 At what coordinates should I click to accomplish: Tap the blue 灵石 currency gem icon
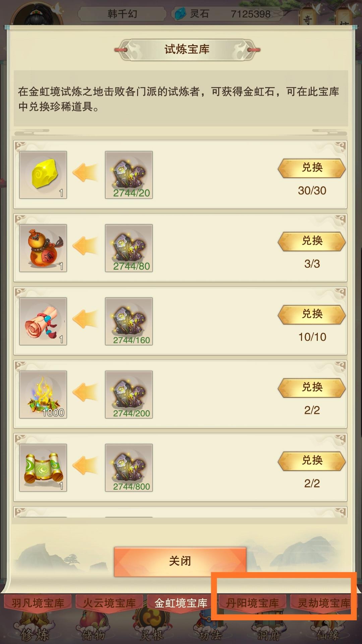pyautogui.click(x=180, y=14)
